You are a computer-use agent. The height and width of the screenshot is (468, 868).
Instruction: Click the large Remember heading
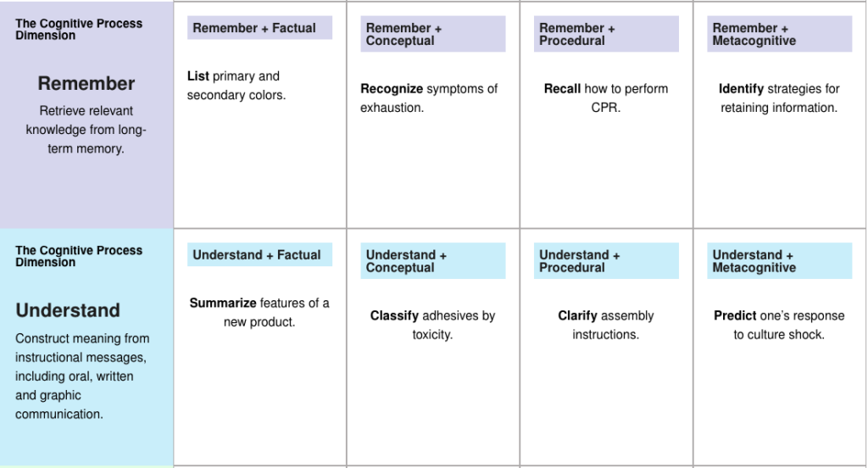pyautogui.click(x=86, y=84)
